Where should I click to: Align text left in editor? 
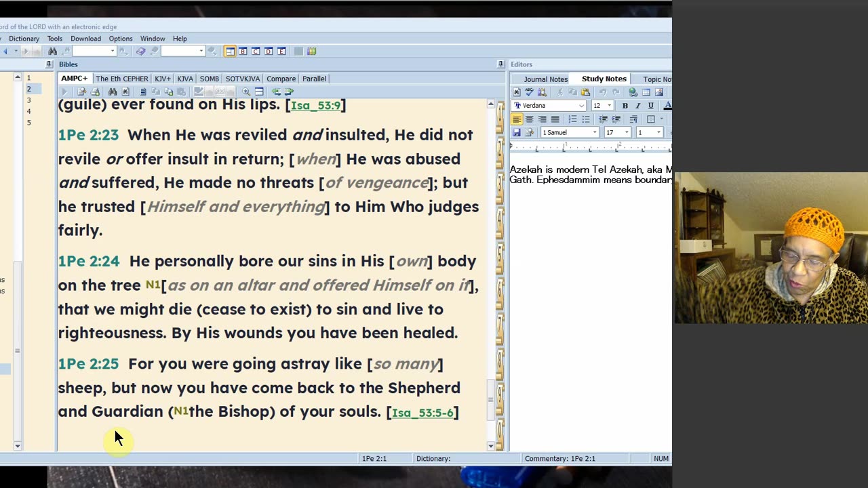coord(517,119)
